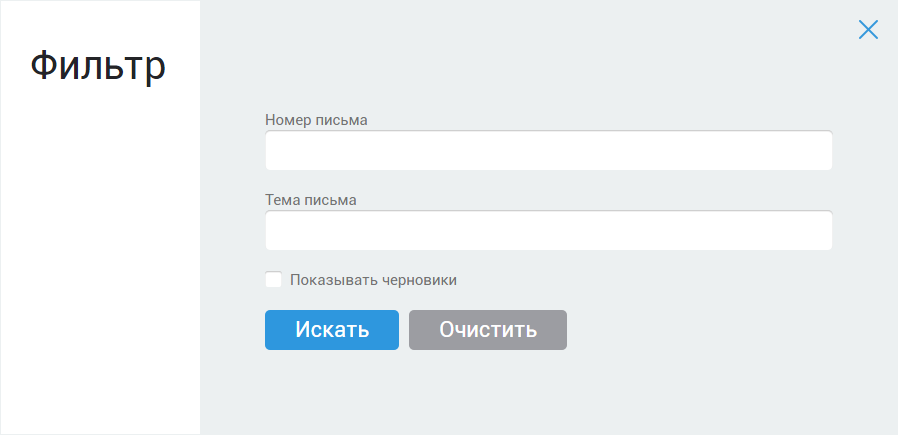The image size is (898, 435).
Task: Dismiss the Фильтр dialog via the cross
Action: (x=868, y=30)
